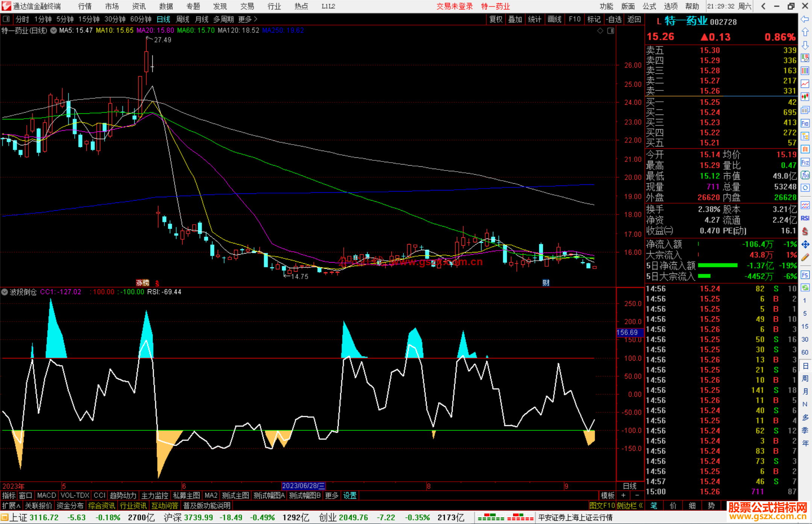Click the up arrow icon in right sidebar
The image size is (812, 524).
click(x=805, y=32)
